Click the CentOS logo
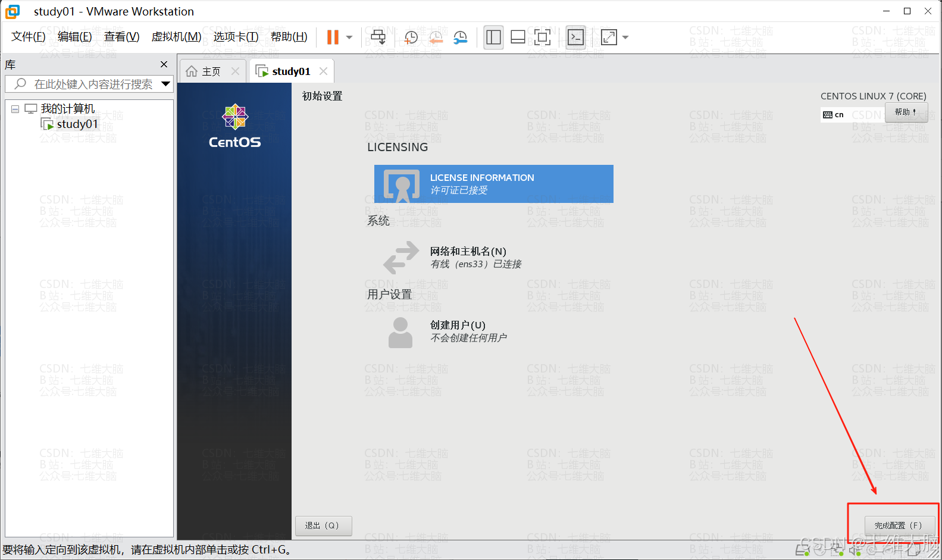The height and width of the screenshot is (560, 942). (235, 126)
